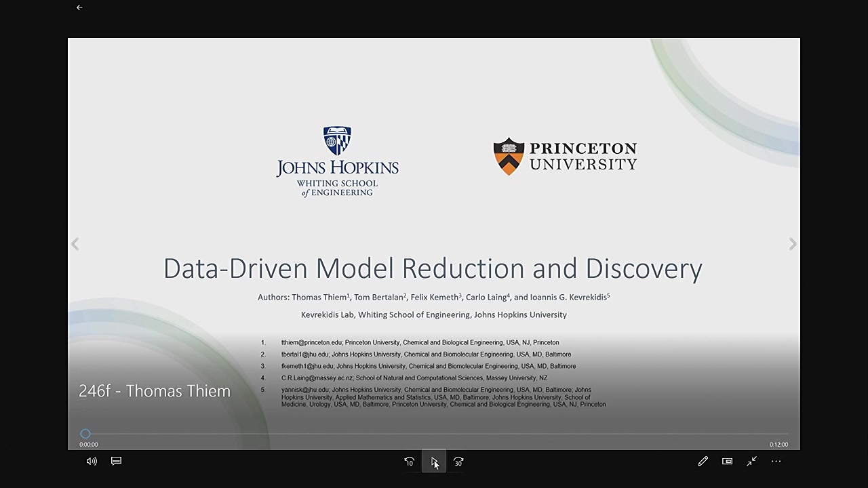Go to the previous slide arrow
This screenshot has height=488, width=868.
point(75,244)
